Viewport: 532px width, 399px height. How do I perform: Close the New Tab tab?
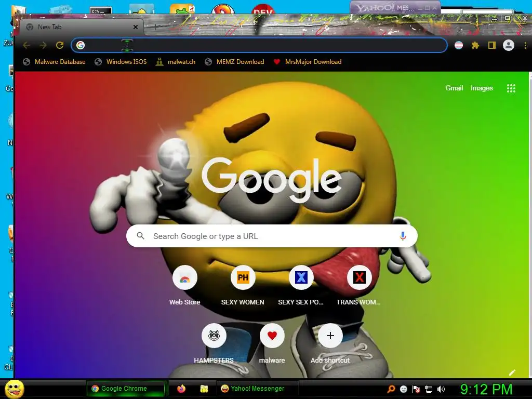[136, 27]
